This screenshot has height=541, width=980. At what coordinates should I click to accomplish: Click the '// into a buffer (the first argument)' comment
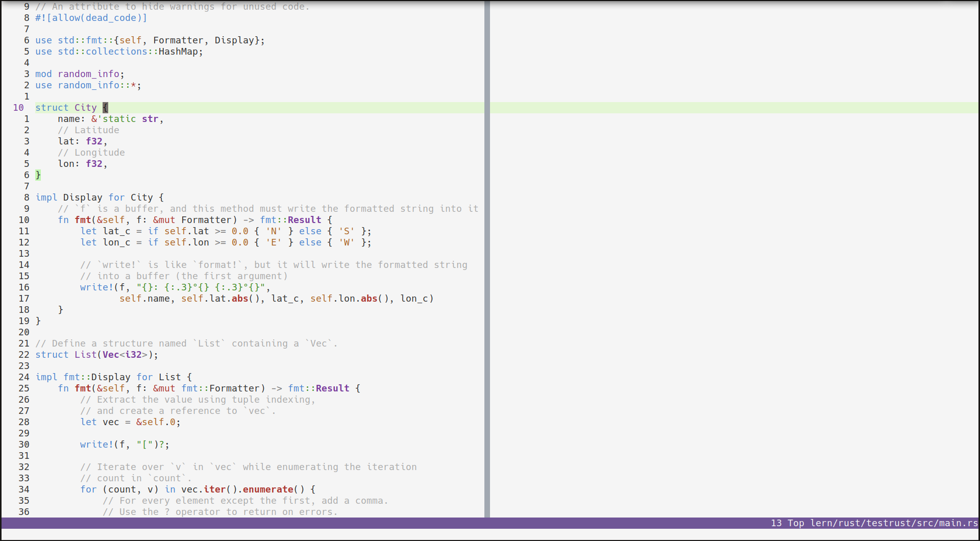[x=184, y=276]
